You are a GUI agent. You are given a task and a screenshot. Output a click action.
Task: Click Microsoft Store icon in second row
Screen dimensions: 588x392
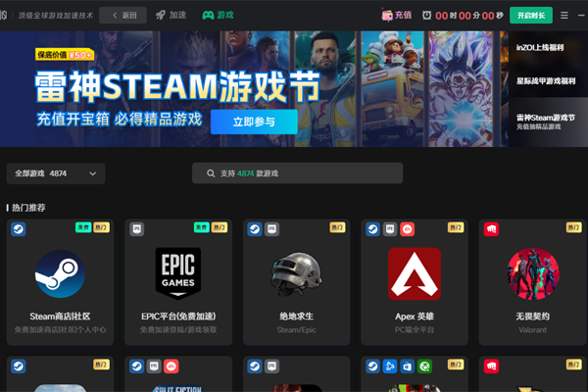click(x=408, y=367)
